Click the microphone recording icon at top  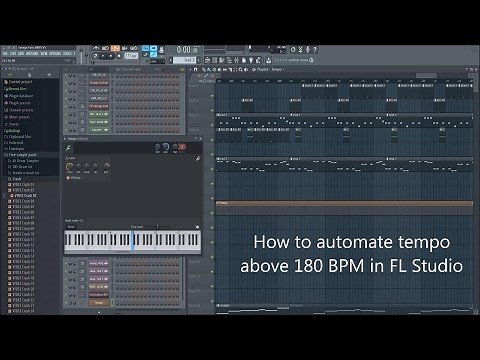click(307, 49)
